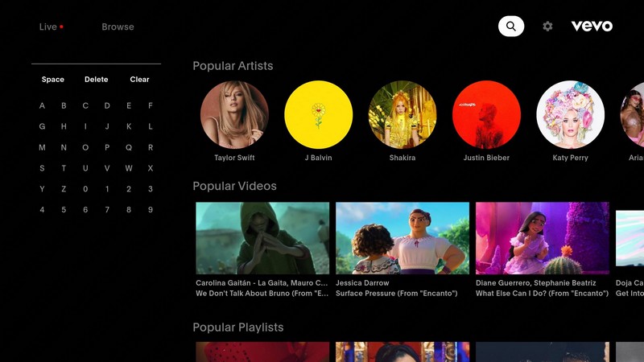Play Surface Pressure video thumbnail

click(402, 238)
